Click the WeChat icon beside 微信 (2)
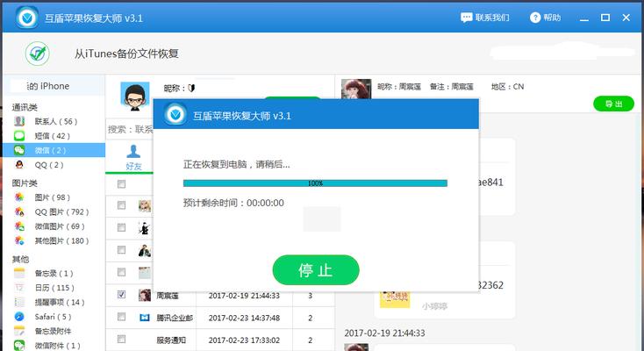This screenshot has height=351, width=644. 19,150
